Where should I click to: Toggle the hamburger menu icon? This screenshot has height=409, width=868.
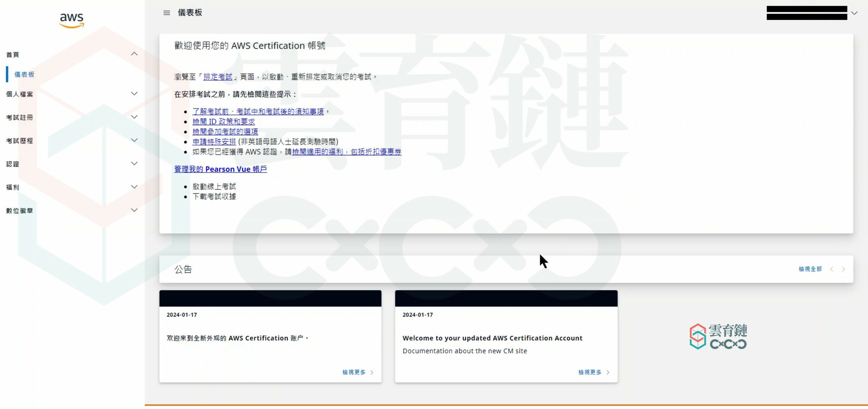click(x=166, y=13)
